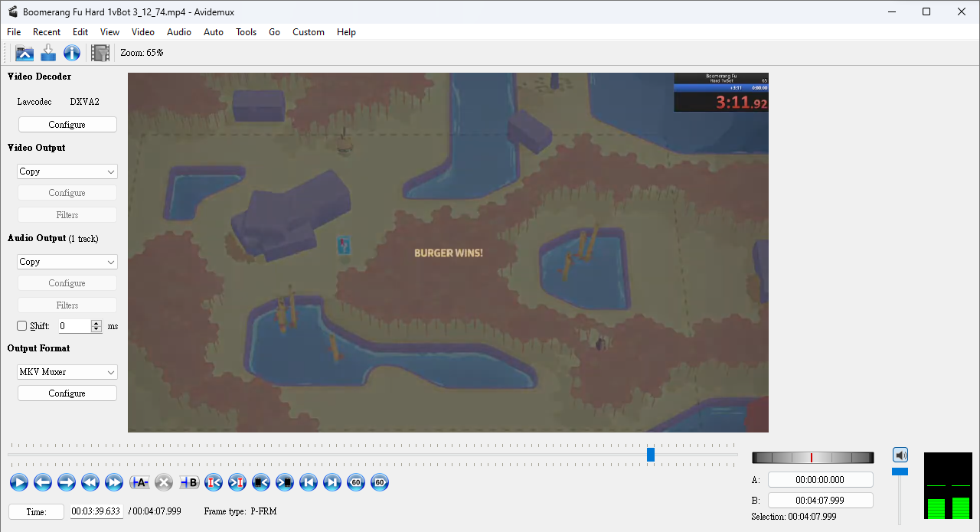Start playback with the Play button
This screenshot has height=532, width=980.
tap(19, 482)
